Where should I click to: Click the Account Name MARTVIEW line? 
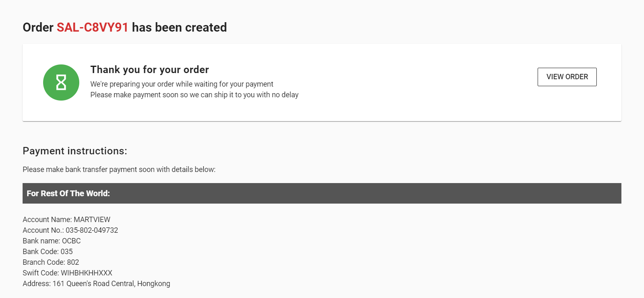tap(67, 220)
